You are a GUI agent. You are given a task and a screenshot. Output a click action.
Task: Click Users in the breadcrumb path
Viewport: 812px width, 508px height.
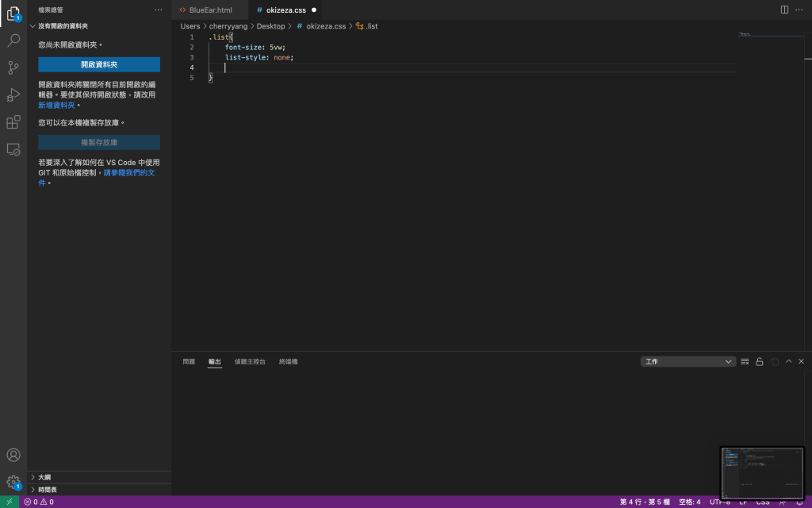click(190, 26)
